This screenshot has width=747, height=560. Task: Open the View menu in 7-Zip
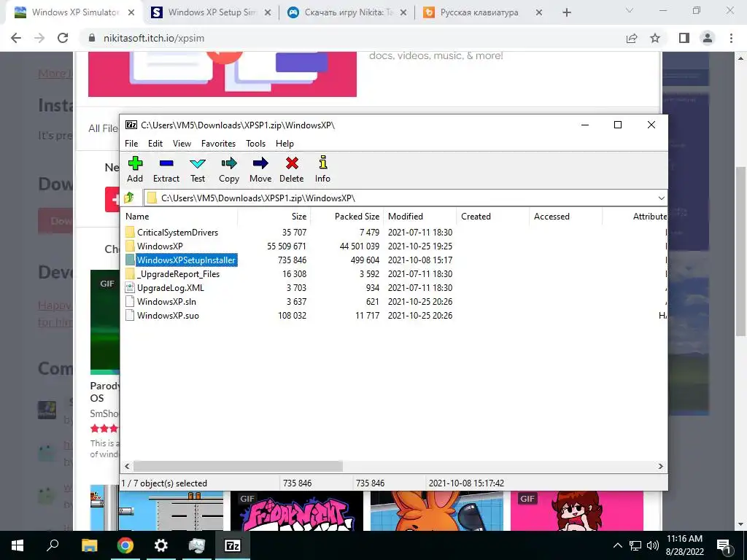click(182, 144)
